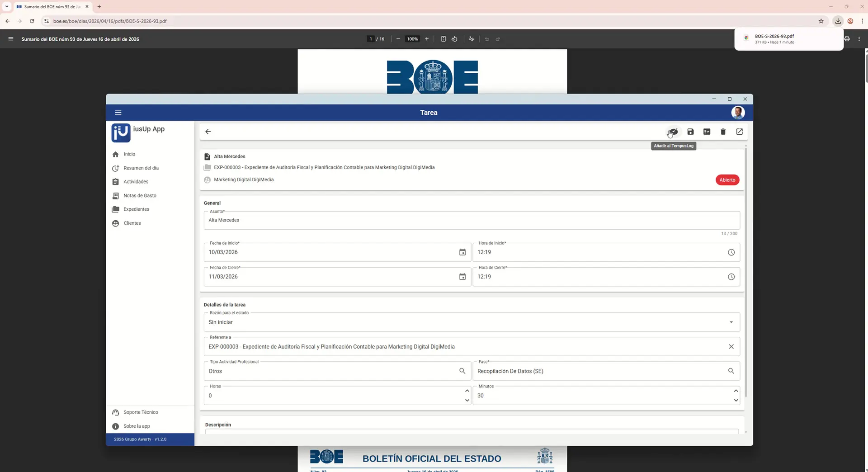Expand the Razón para el estado dropdown

[x=731, y=322]
